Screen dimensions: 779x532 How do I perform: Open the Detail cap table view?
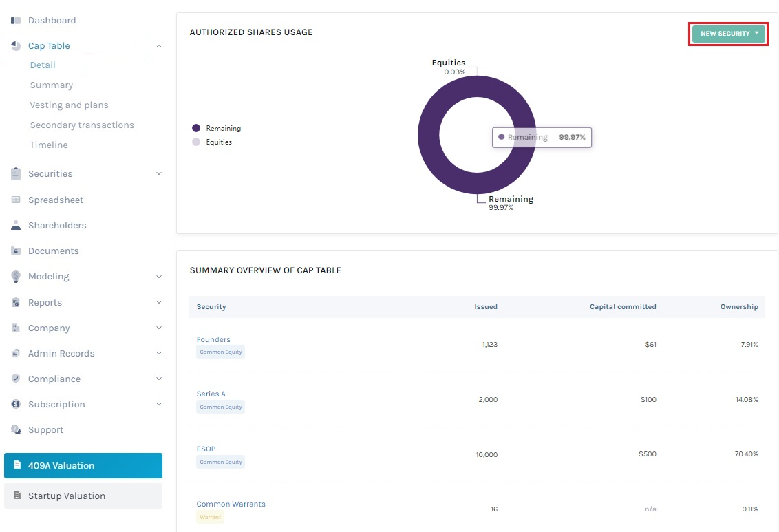point(43,65)
